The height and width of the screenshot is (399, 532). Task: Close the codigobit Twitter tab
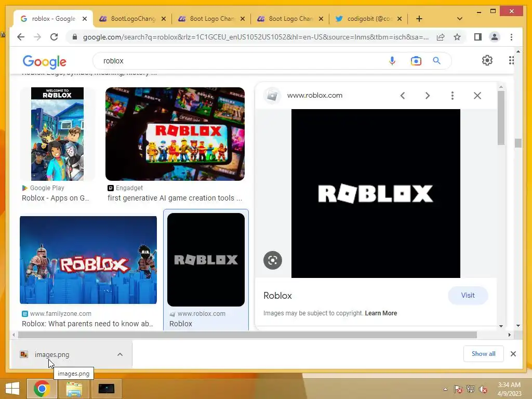point(400,19)
